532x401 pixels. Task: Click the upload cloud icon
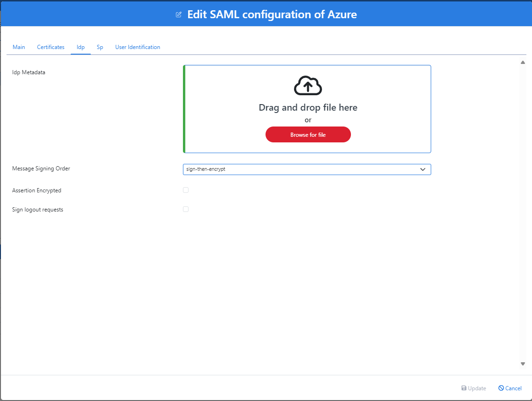click(308, 85)
